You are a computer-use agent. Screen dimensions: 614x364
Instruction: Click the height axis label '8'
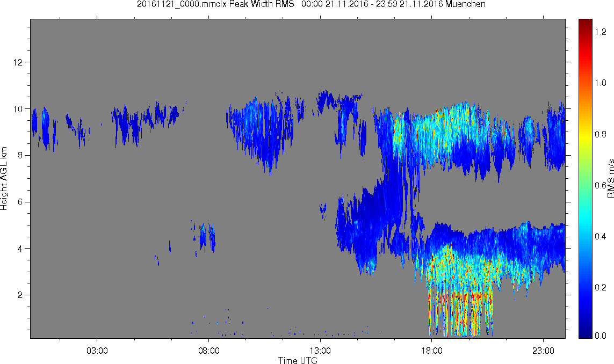[20, 155]
